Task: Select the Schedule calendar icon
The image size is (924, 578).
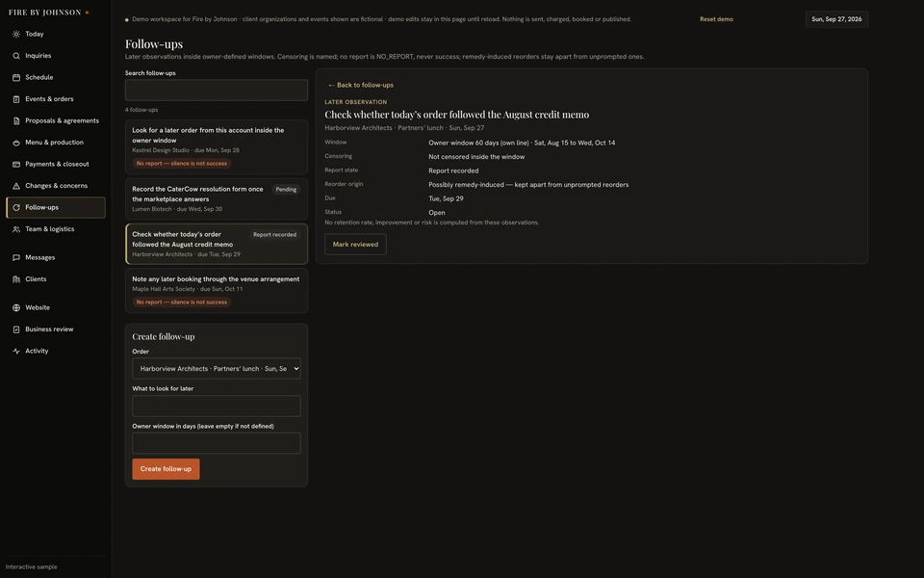Action: pyautogui.click(x=16, y=77)
